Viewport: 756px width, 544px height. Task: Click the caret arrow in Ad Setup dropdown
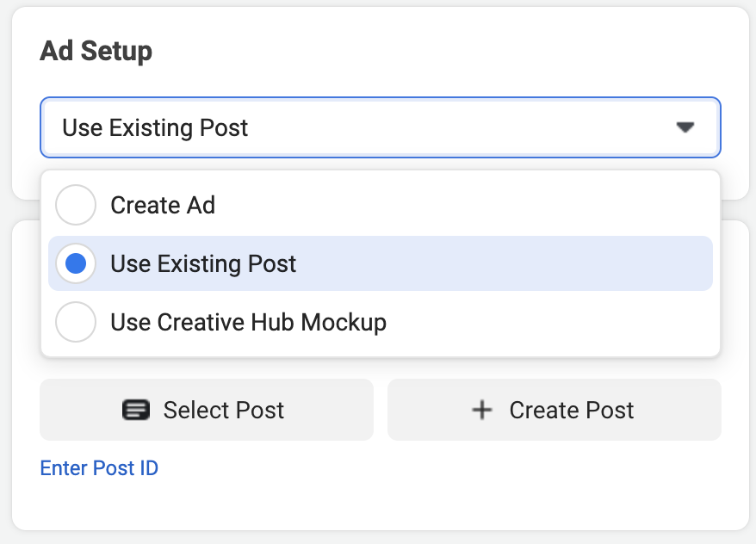tap(685, 127)
